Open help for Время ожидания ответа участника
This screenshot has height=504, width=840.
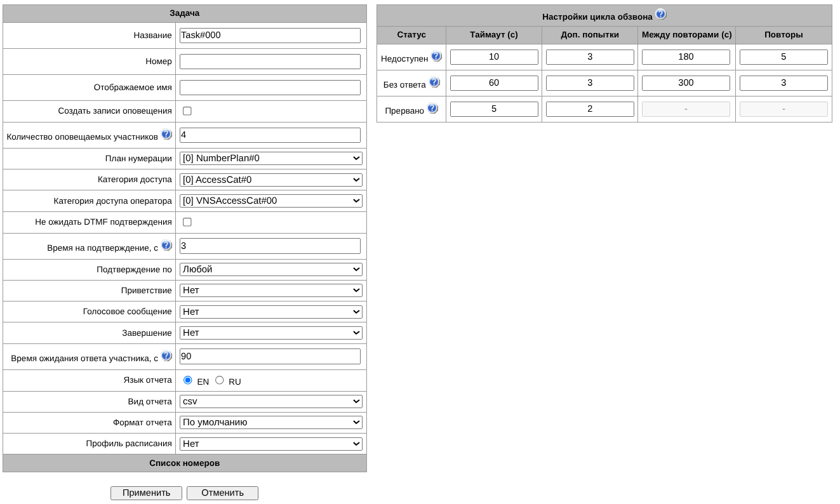(x=166, y=356)
